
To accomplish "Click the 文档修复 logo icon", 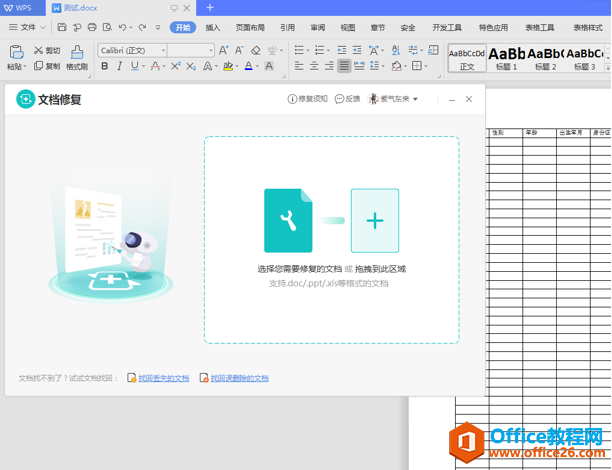I will [x=25, y=99].
